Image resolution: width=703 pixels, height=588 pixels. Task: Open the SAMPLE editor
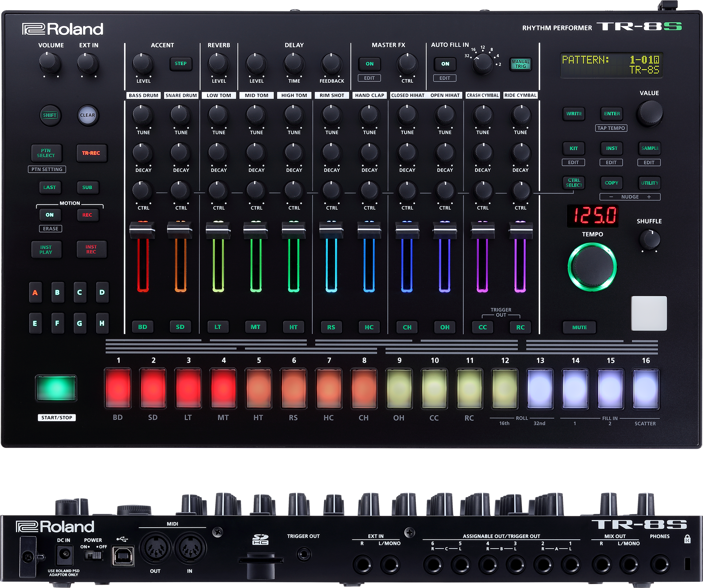(x=649, y=148)
